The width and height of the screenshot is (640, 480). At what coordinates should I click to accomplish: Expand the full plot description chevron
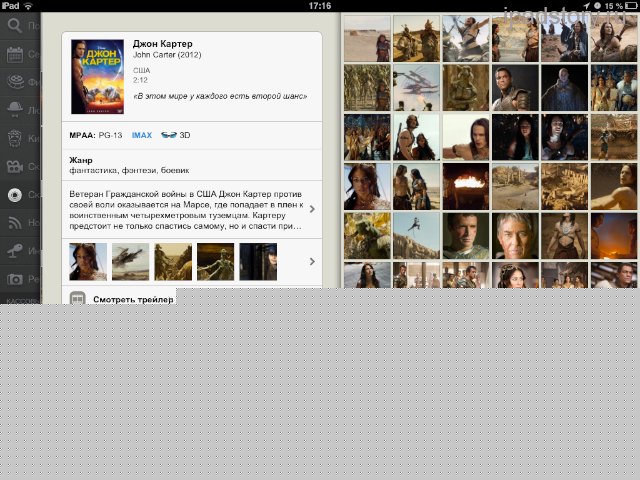point(312,209)
